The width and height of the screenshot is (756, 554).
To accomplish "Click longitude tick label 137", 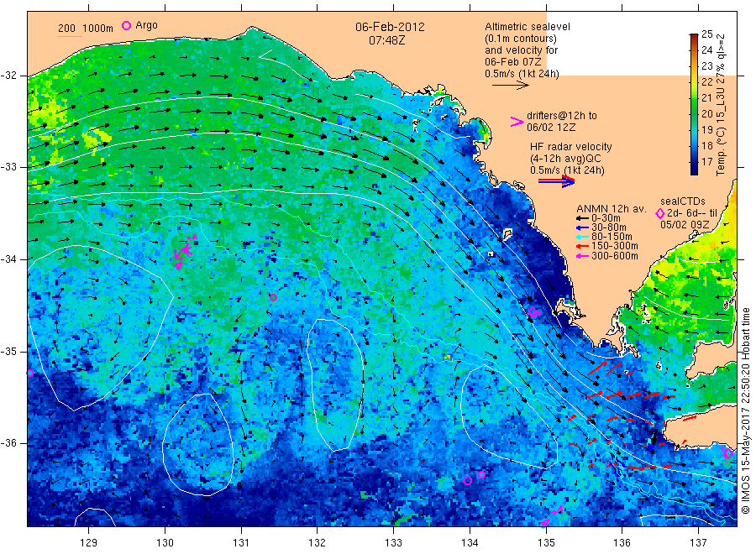I will [698, 542].
